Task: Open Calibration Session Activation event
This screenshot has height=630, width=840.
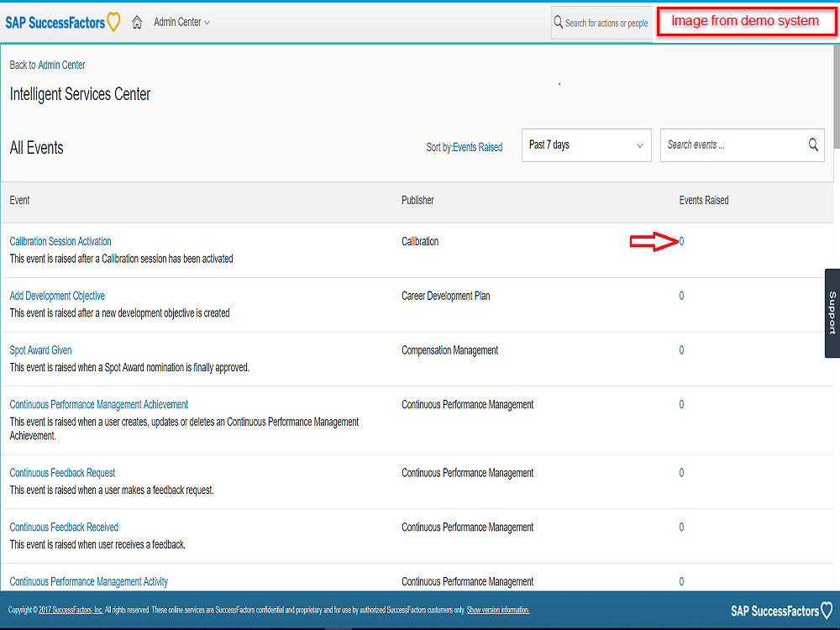Action: point(60,241)
